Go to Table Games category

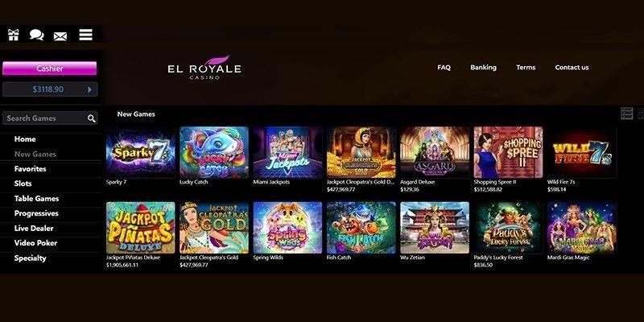coord(36,198)
